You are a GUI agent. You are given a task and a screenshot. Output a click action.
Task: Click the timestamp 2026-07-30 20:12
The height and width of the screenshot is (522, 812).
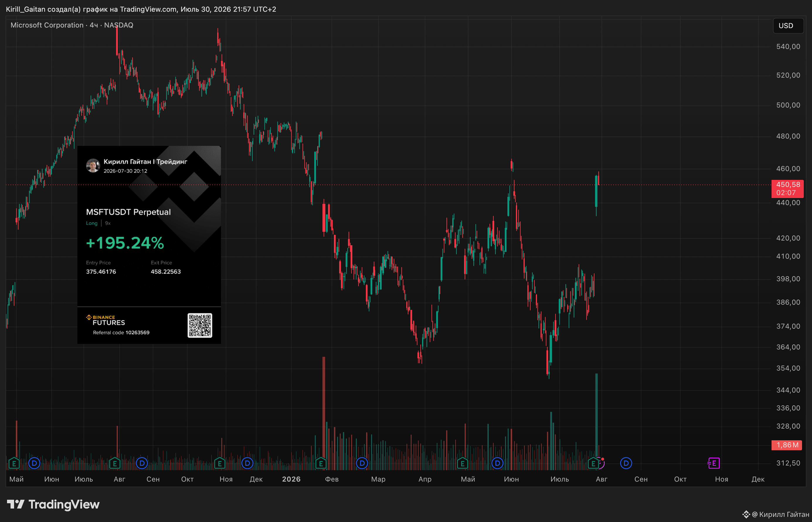(125, 171)
